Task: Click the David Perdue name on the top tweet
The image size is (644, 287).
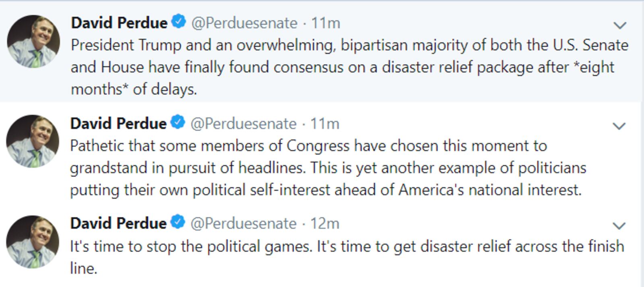Action: point(119,23)
